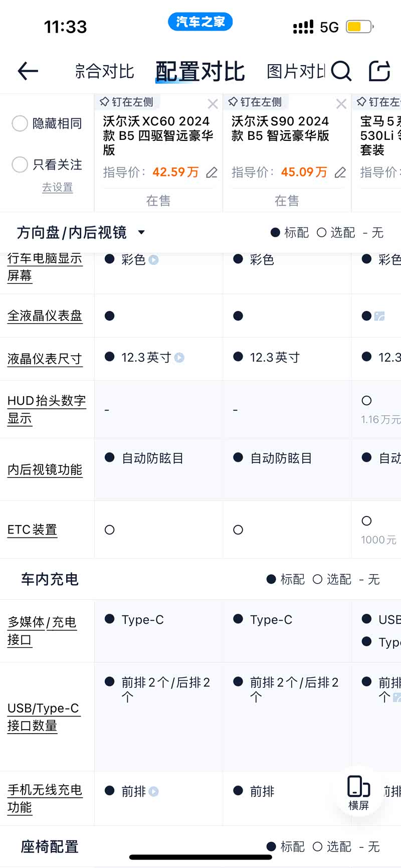Play video icon beside XC60 12.3英寸

[179, 358]
